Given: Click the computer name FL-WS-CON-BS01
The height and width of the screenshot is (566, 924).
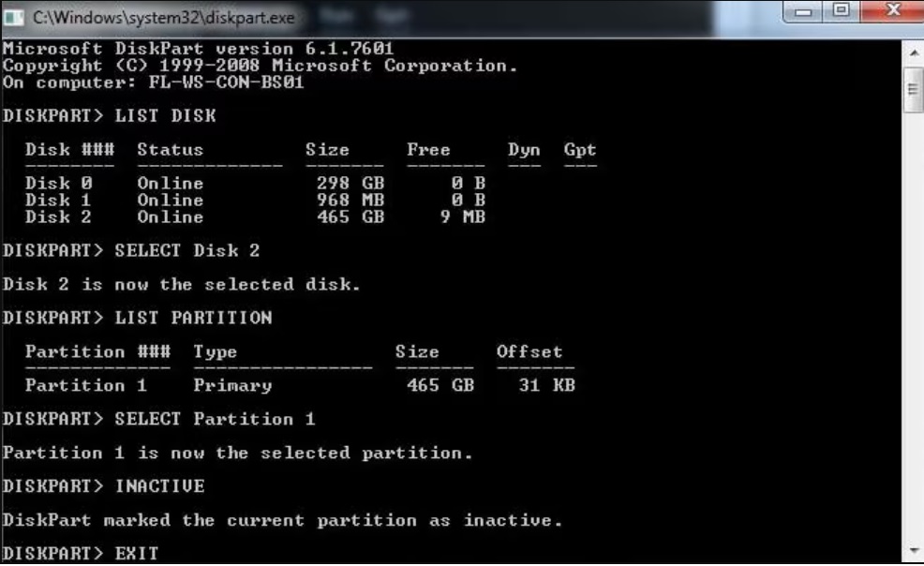Looking at the screenshot, I should pos(226,82).
